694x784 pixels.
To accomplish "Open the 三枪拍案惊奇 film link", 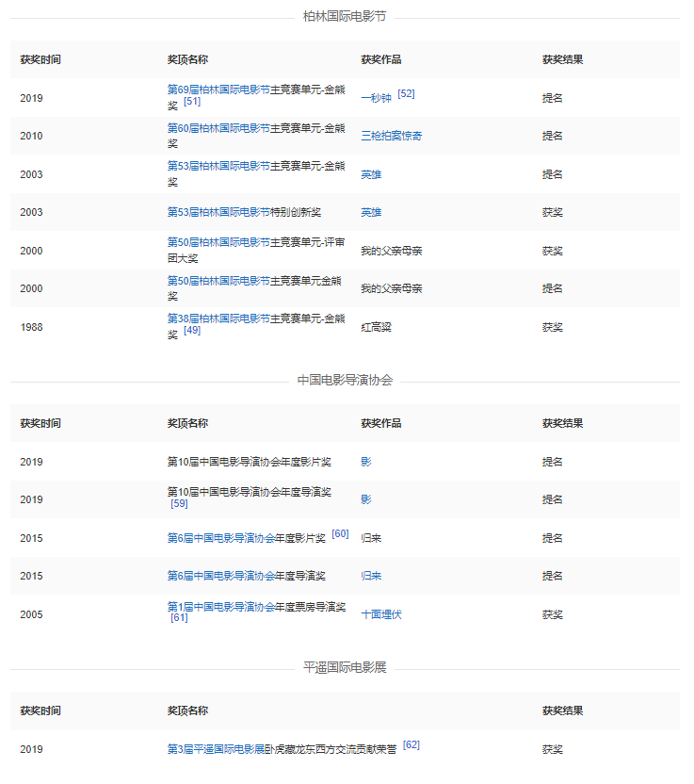I will (391, 136).
